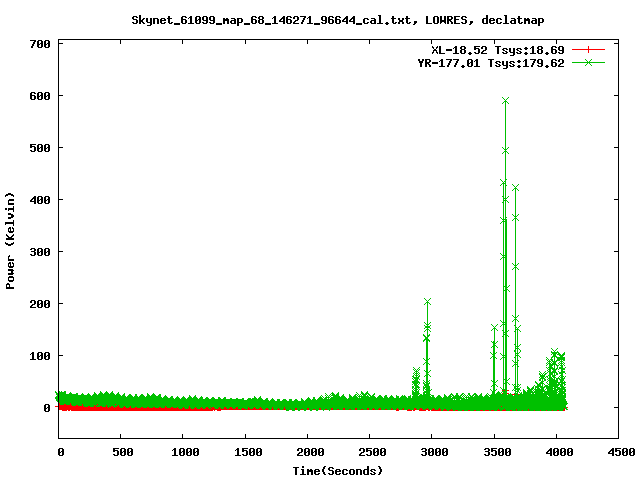Click the green peak top near 420 Kelvin

(516, 188)
